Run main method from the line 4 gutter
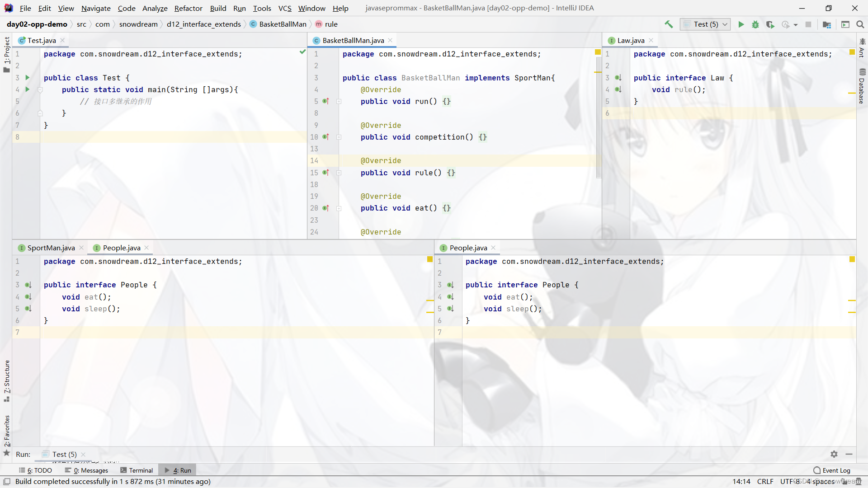 click(28, 89)
